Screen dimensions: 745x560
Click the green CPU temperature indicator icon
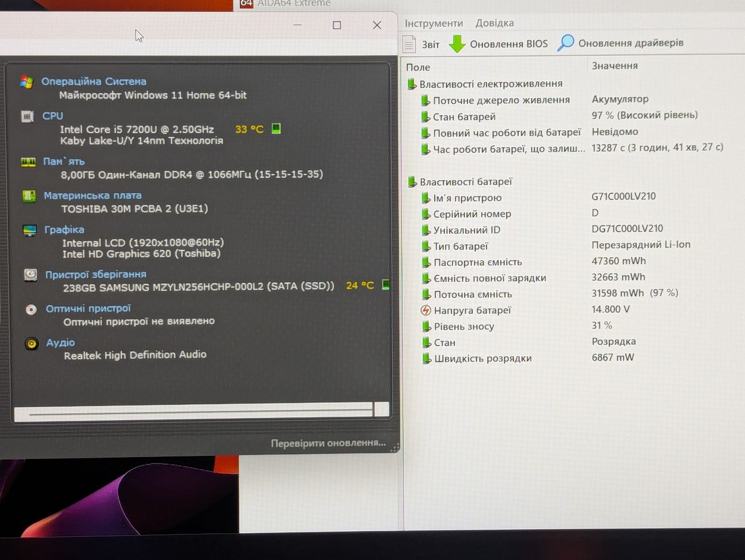point(276,129)
